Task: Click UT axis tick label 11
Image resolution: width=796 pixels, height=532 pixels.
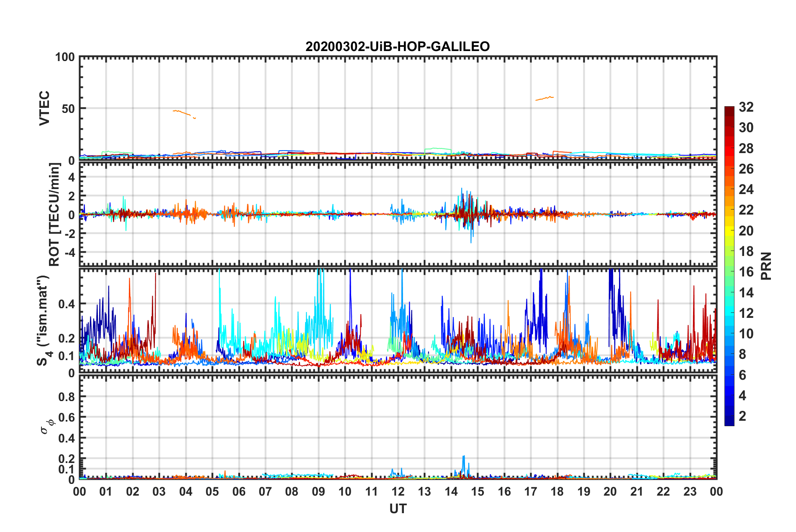Action: [x=372, y=491]
